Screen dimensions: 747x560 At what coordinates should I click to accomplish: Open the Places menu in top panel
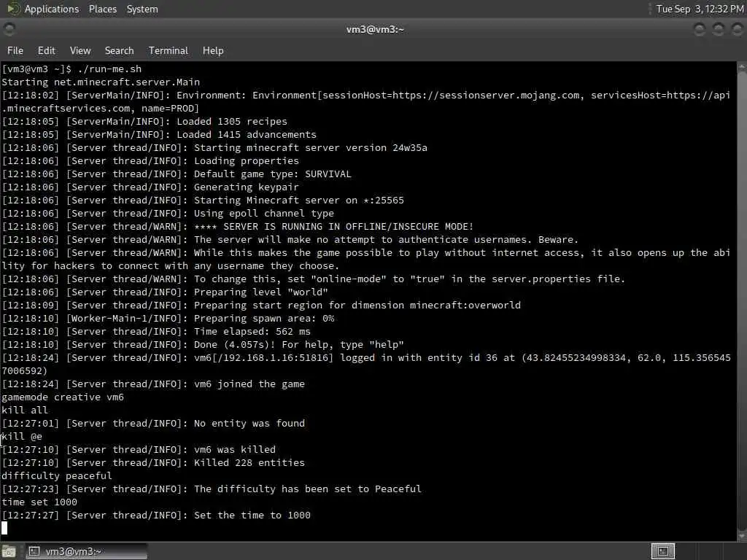[x=102, y=9]
